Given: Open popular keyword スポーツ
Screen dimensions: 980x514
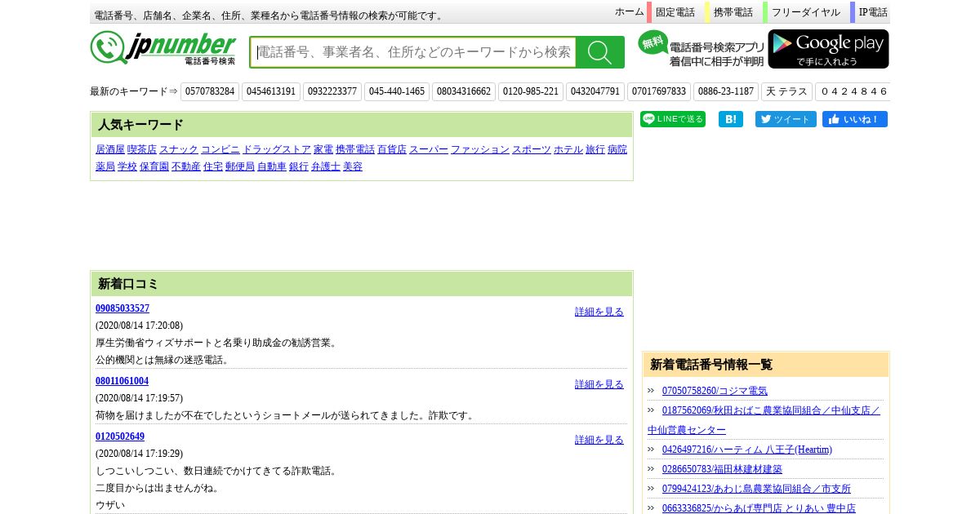Looking at the screenshot, I should coord(532,149).
